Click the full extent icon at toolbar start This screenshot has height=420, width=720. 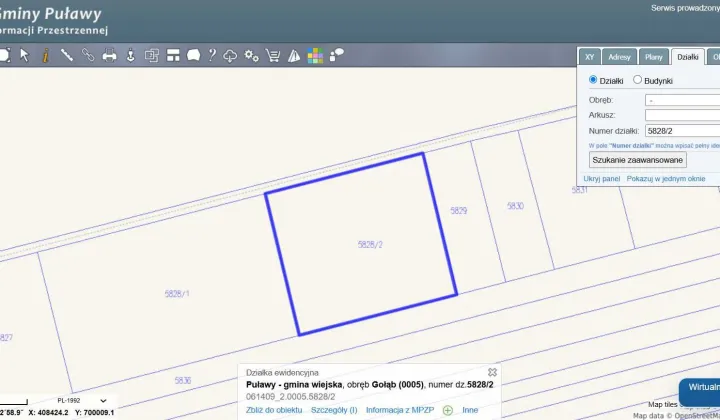pyautogui.click(x=5, y=55)
